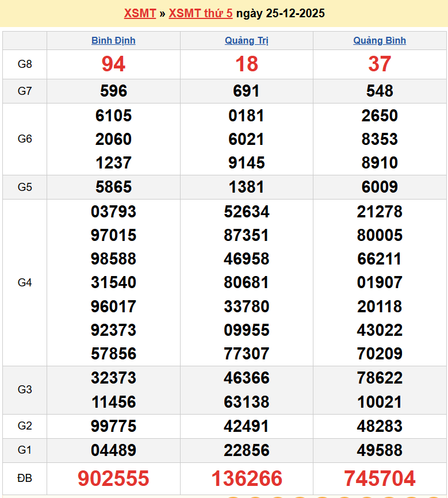Click Bình Định special prize 902555
Screen dimensions: 448x498
(x=113, y=478)
